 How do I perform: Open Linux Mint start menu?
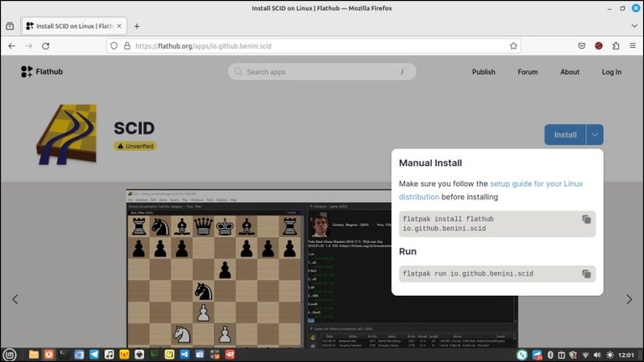(9, 354)
